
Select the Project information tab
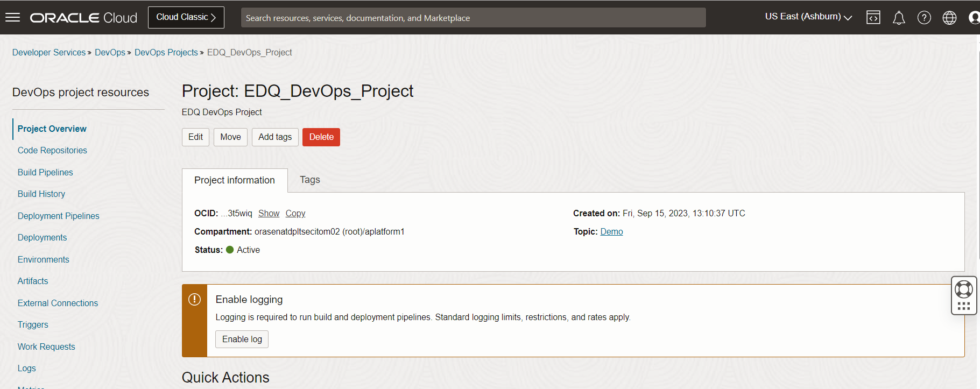(x=235, y=180)
